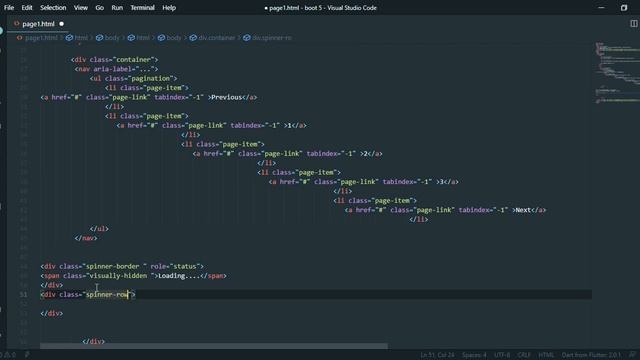The height and width of the screenshot is (360, 640).
Task: Click the errors and warnings status indicator
Action: [x=8, y=355]
